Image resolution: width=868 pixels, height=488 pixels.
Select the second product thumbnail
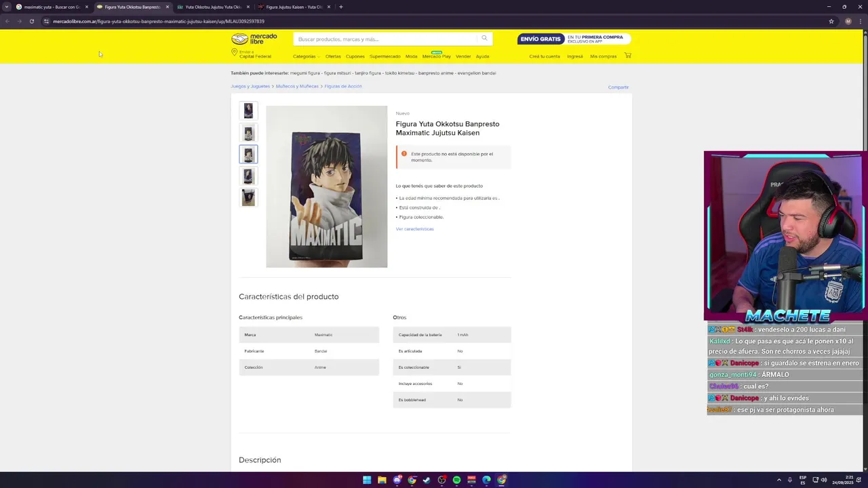(x=248, y=133)
